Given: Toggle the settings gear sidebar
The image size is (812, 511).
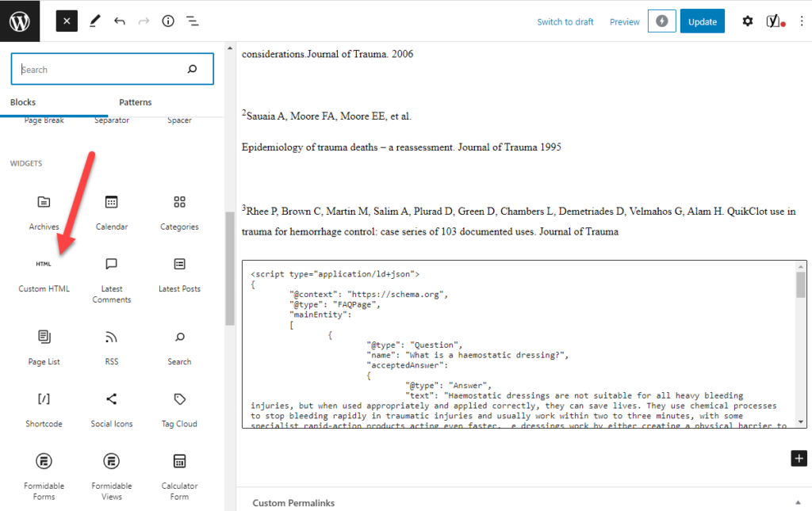Looking at the screenshot, I should click(747, 21).
